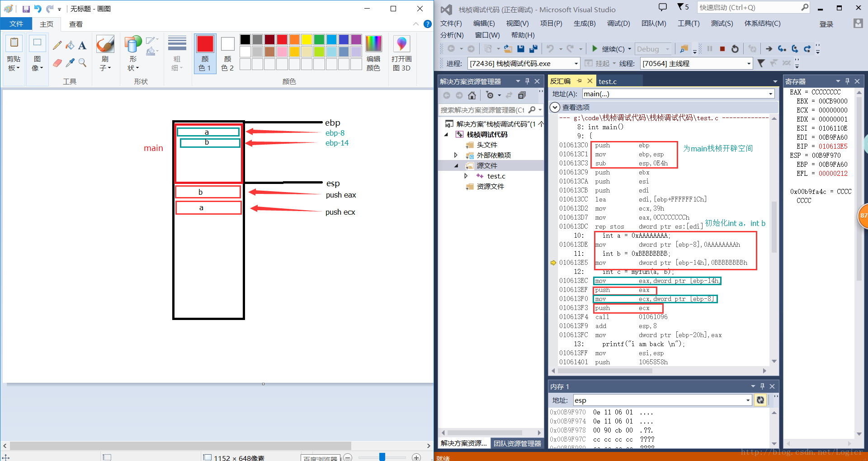
Task: Select Color 2 button in Paint
Action: [227, 53]
